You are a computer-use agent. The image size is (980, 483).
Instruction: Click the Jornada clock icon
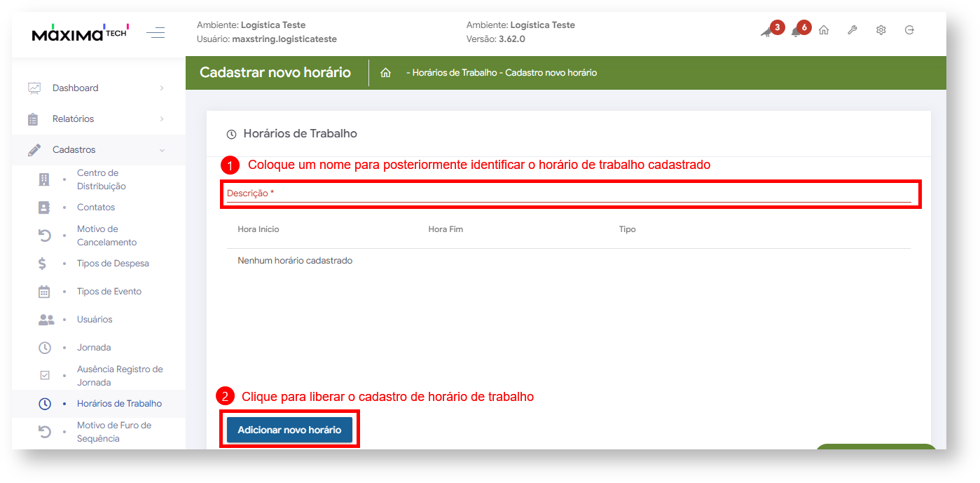[44, 348]
